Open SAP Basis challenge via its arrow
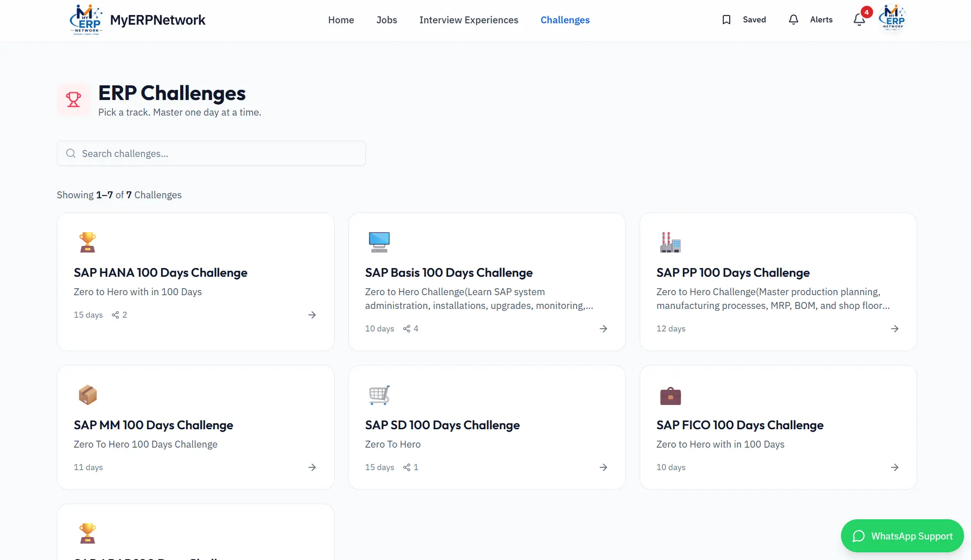The height and width of the screenshot is (560, 971). coord(604,329)
